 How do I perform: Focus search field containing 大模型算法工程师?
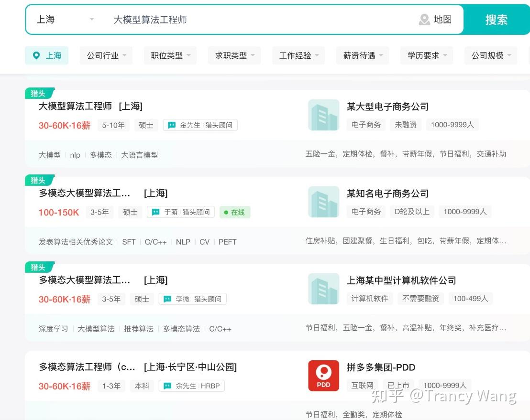click(260, 20)
